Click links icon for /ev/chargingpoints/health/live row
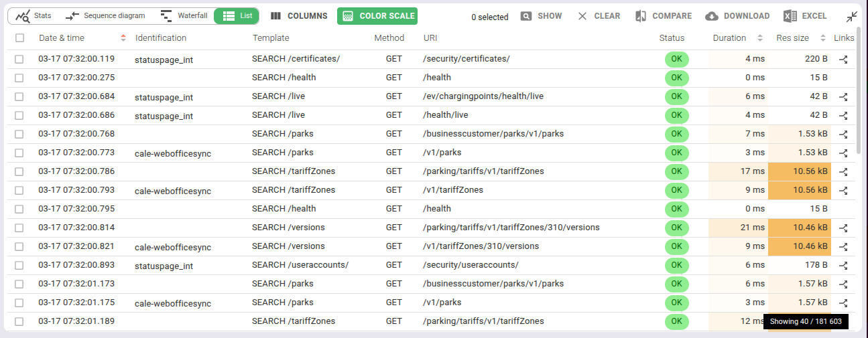 (844, 97)
